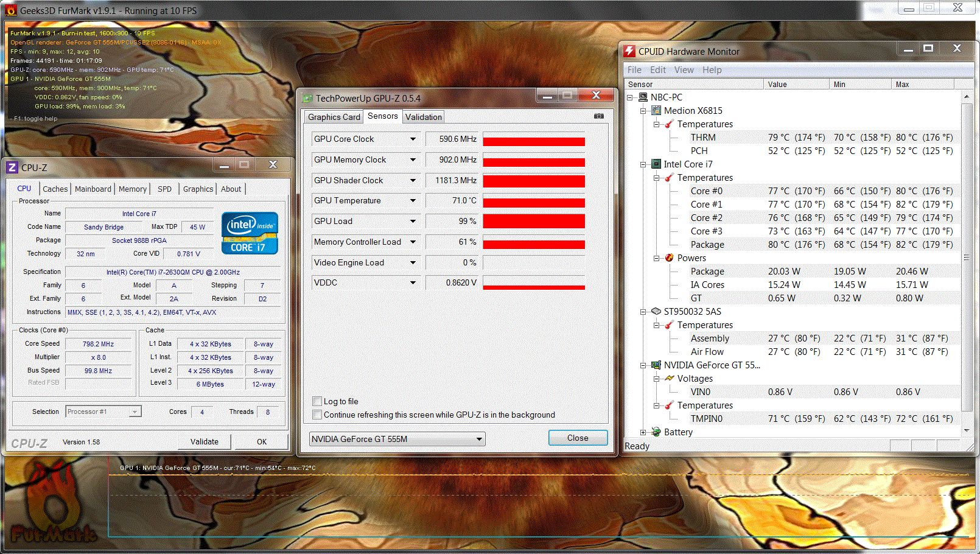Click the Temperatures thermometer icon under ST950032 5AS
980x554 pixels.
tap(670, 324)
